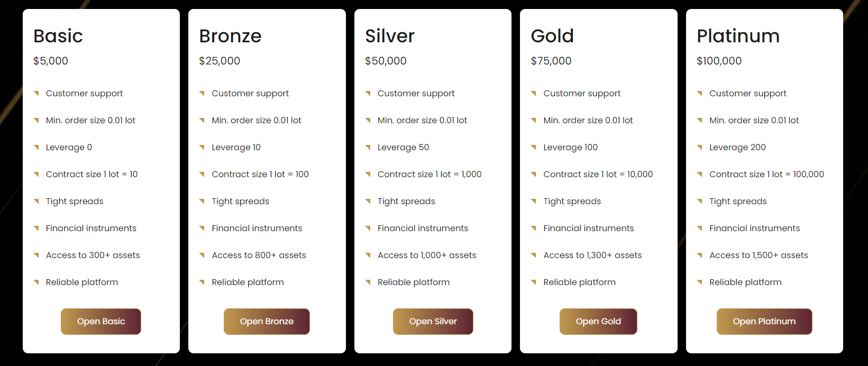Click Access to 800+ assets text

259,255
